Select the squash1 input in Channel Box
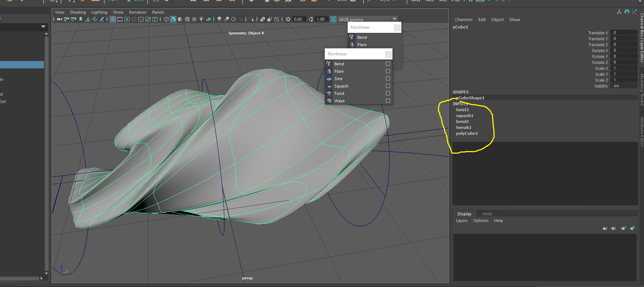This screenshot has width=644, height=287. coord(464,116)
